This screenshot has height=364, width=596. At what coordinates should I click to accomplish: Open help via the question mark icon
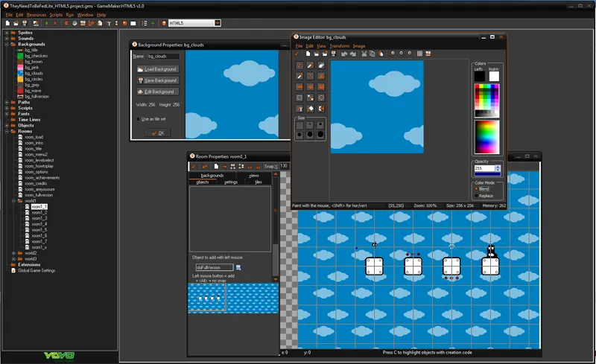click(x=164, y=23)
